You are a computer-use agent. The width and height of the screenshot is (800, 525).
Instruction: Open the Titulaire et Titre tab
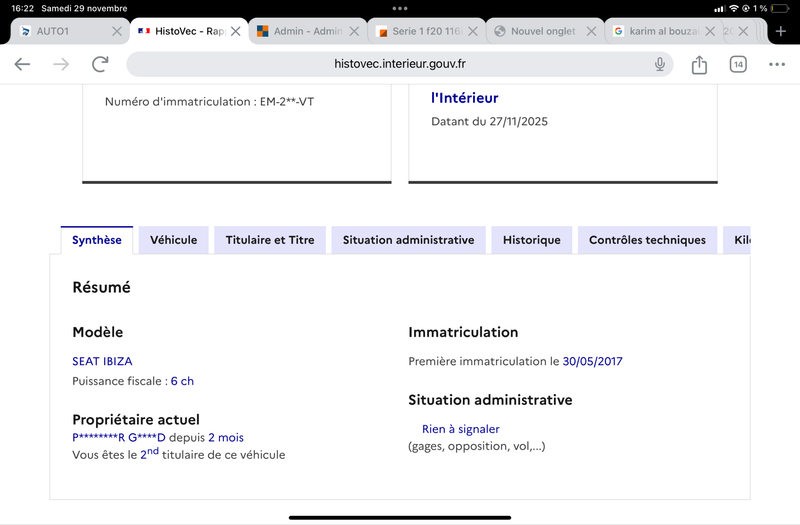[270, 240]
